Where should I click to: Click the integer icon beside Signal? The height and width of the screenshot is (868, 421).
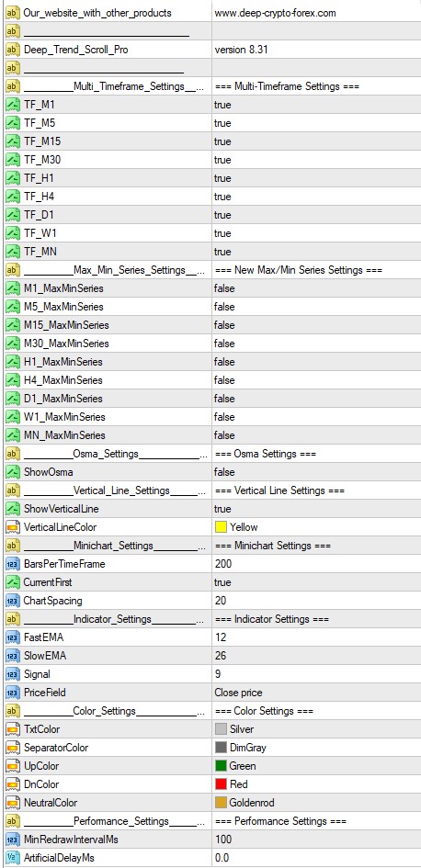(12, 673)
